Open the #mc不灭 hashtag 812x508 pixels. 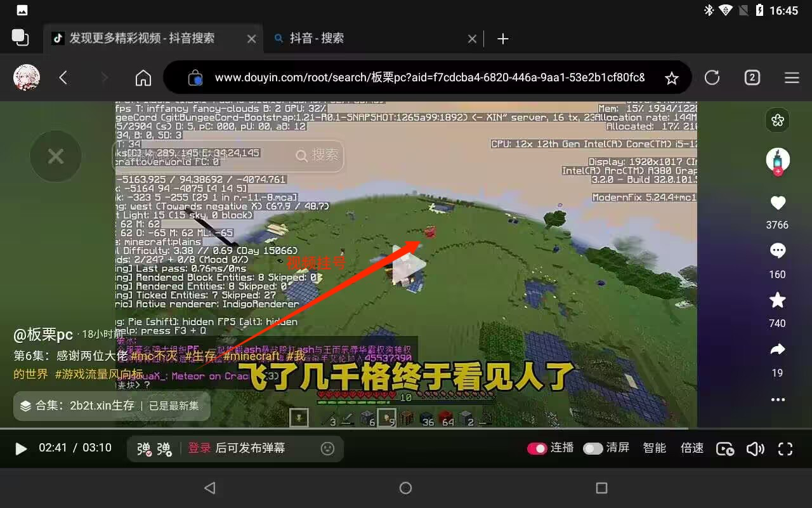[x=155, y=356]
